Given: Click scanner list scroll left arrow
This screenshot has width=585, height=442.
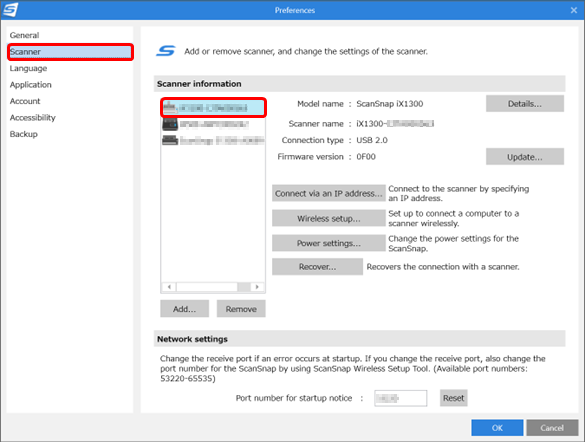Looking at the screenshot, I should point(169,287).
